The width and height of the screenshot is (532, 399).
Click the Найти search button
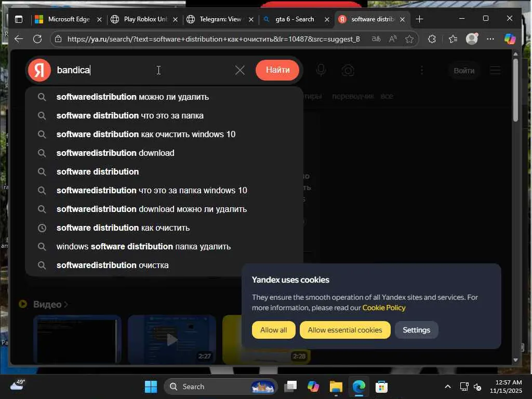tap(277, 70)
